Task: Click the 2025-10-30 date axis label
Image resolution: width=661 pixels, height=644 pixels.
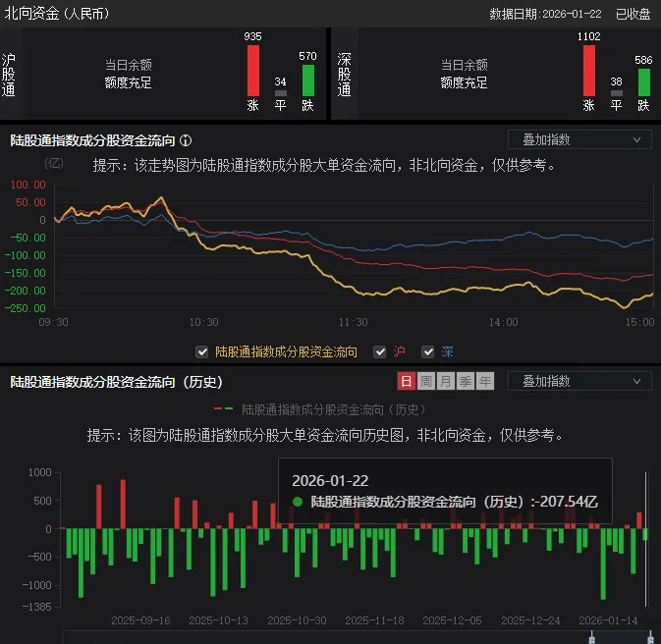Action: [x=297, y=620]
